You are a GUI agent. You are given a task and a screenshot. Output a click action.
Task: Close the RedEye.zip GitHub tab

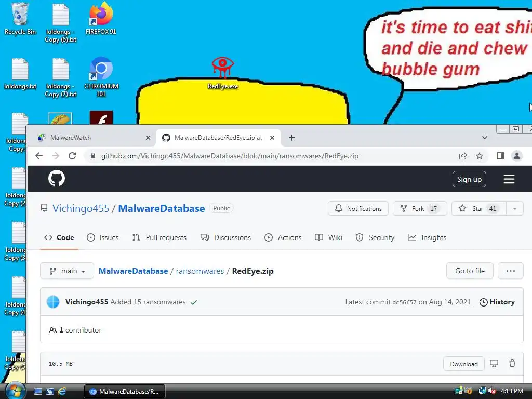pos(272,138)
